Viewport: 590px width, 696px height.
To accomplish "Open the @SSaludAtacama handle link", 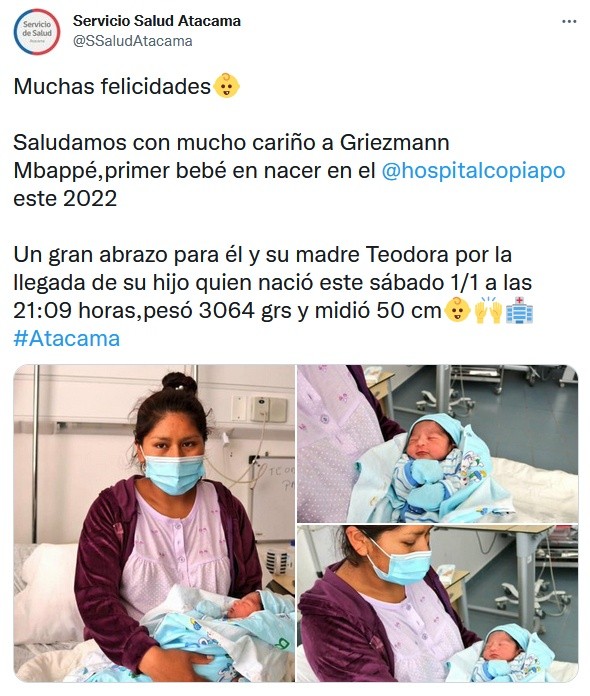I will tap(133, 41).
